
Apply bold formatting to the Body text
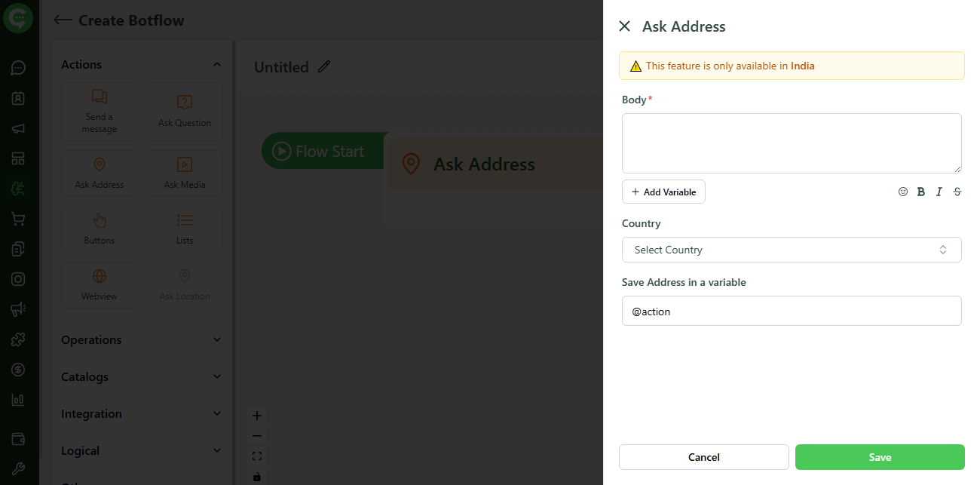click(920, 192)
